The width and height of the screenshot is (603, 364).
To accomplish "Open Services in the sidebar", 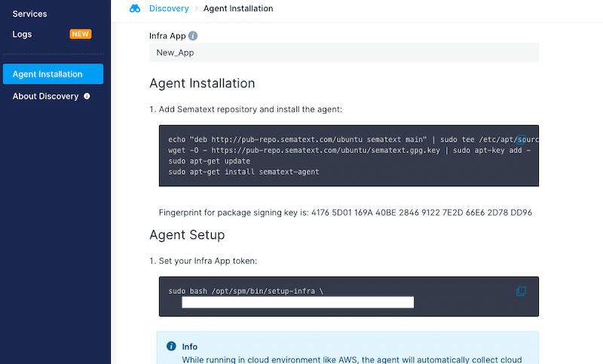I will tap(29, 14).
